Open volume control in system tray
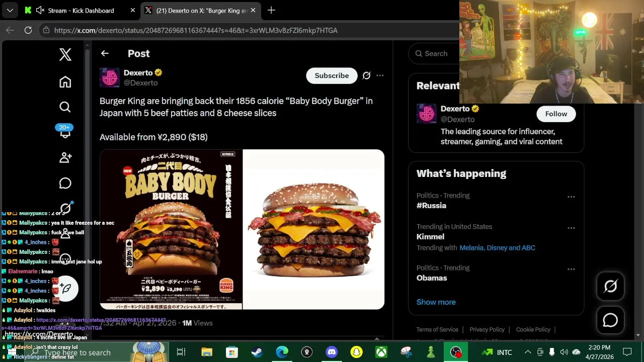 (564, 352)
